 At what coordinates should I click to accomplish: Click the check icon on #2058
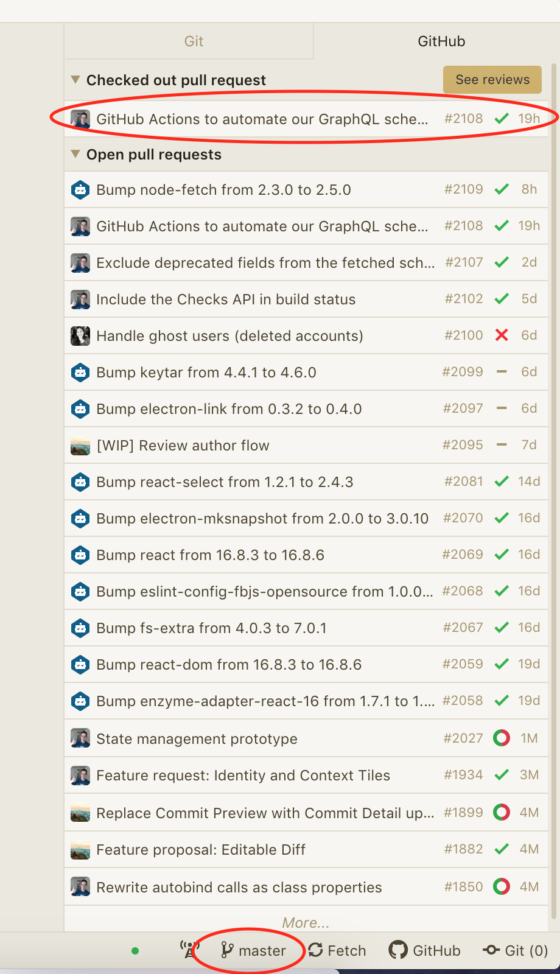(x=502, y=701)
